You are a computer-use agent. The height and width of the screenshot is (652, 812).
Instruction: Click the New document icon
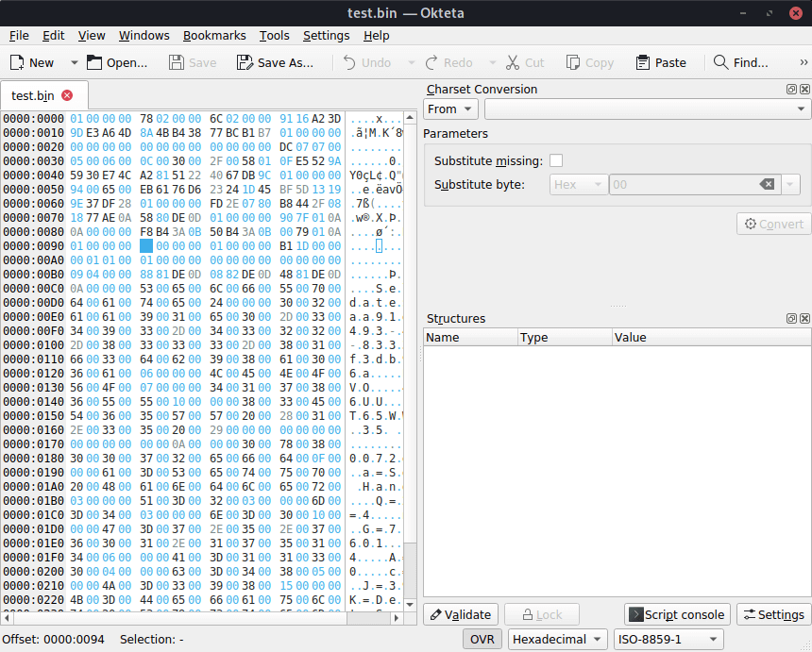coord(17,62)
